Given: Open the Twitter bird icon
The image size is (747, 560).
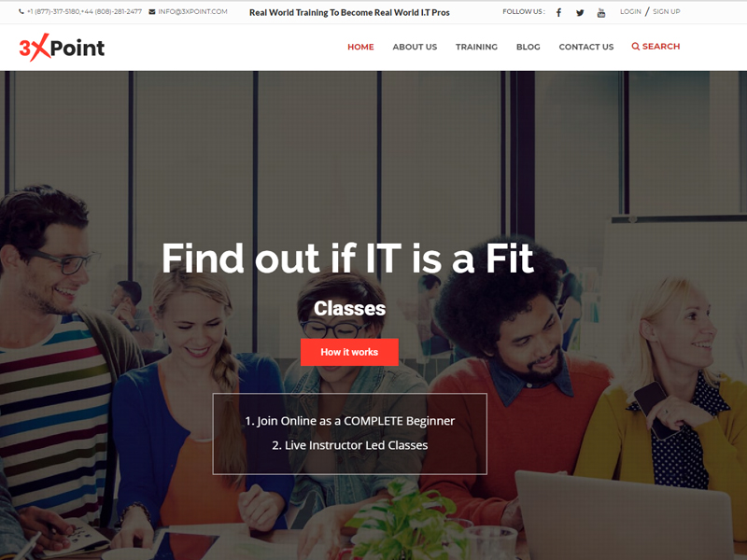Looking at the screenshot, I should [580, 13].
